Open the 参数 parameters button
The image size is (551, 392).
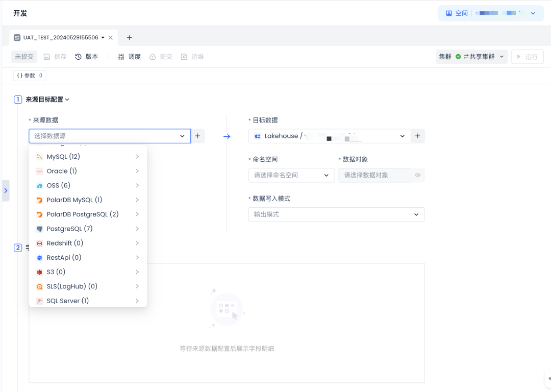(x=30, y=76)
